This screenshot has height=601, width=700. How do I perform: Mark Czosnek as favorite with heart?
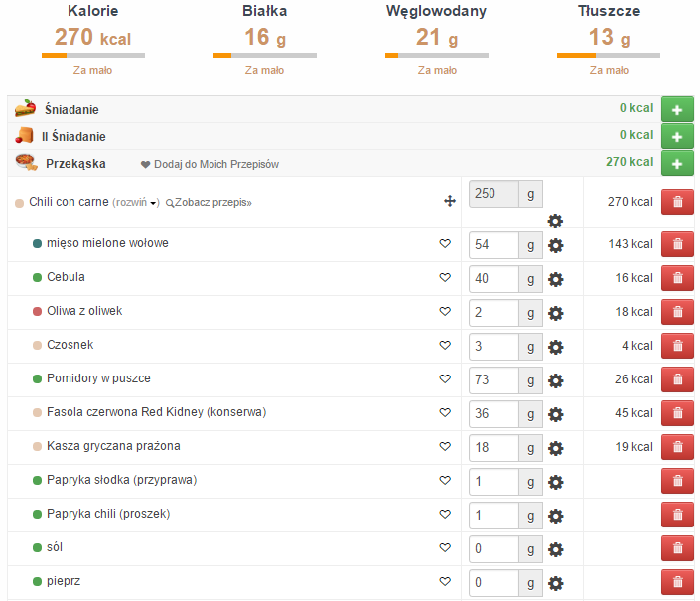click(445, 346)
